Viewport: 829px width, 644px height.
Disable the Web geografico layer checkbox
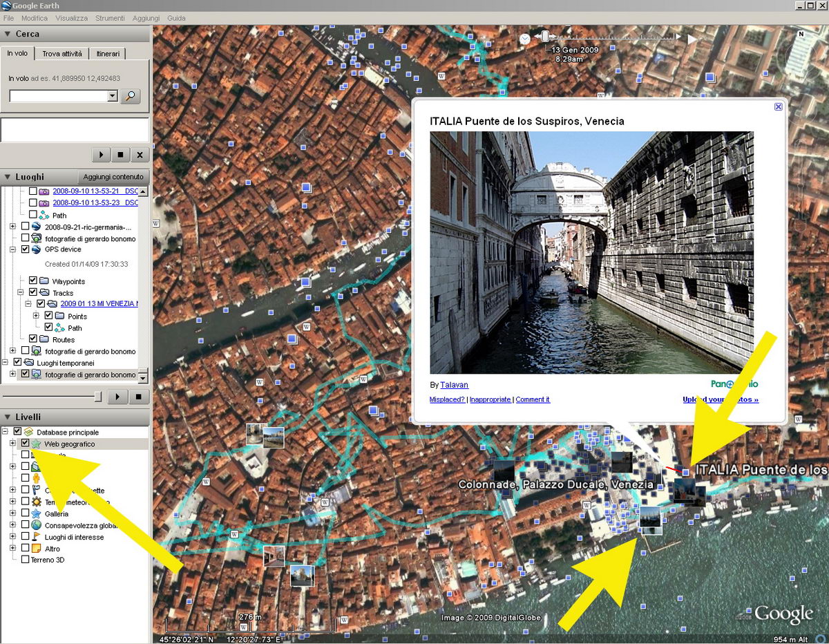pos(26,444)
